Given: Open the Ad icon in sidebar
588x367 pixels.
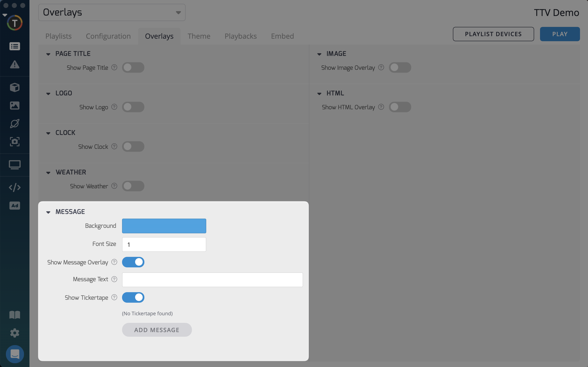Looking at the screenshot, I should tap(15, 206).
